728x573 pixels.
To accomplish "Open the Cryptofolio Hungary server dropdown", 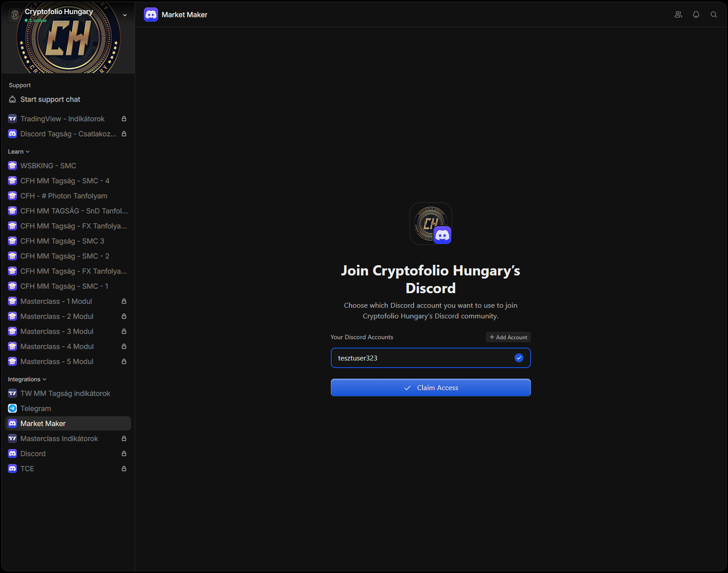I will click(125, 15).
